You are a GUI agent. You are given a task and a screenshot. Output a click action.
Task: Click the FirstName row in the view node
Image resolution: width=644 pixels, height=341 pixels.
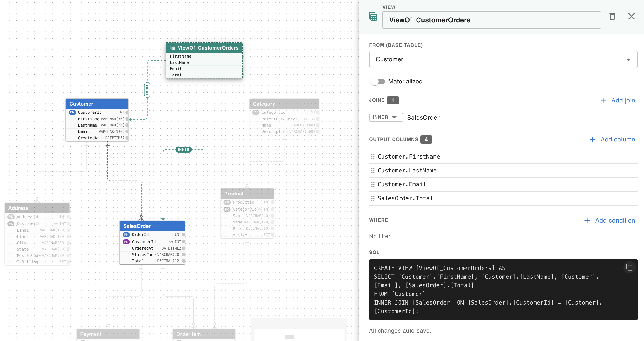pyautogui.click(x=204, y=56)
